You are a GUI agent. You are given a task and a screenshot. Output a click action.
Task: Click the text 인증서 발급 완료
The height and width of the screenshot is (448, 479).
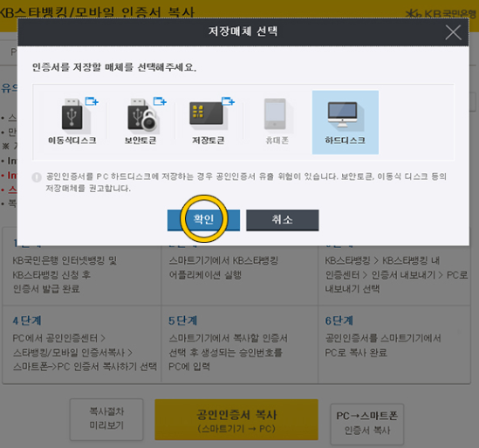pyautogui.click(x=46, y=289)
